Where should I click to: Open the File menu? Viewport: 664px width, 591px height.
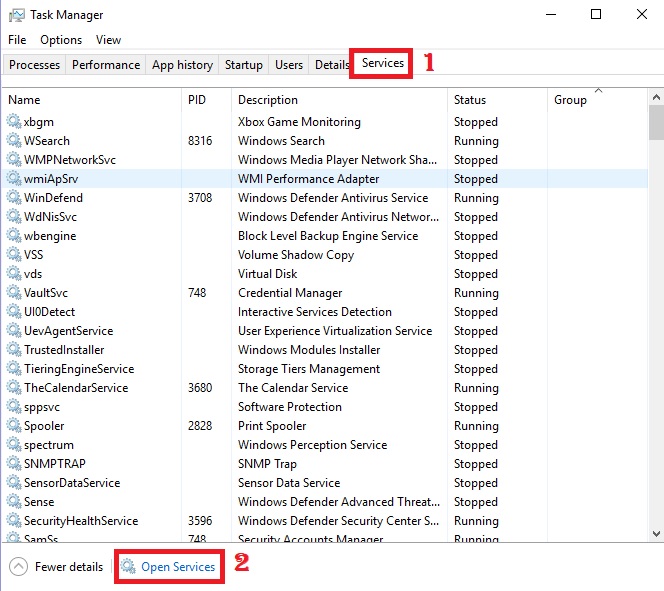click(17, 40)
